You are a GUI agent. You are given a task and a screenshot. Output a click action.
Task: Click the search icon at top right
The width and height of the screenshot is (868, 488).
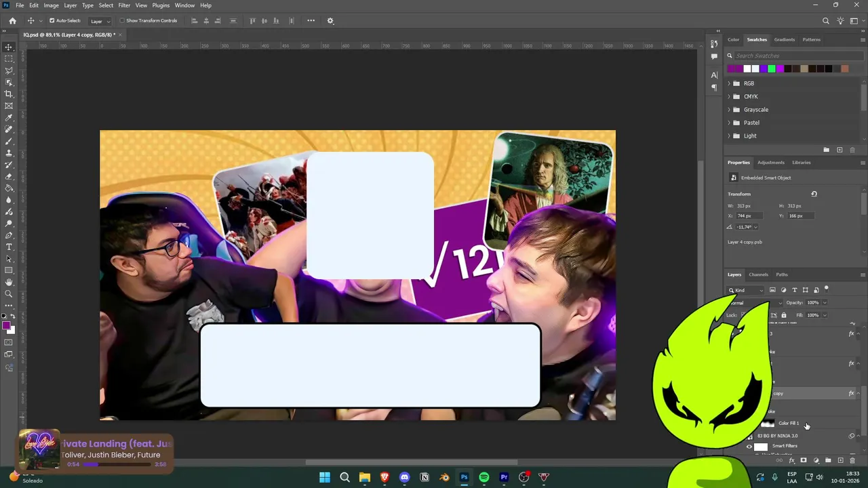tap(825, 21)
